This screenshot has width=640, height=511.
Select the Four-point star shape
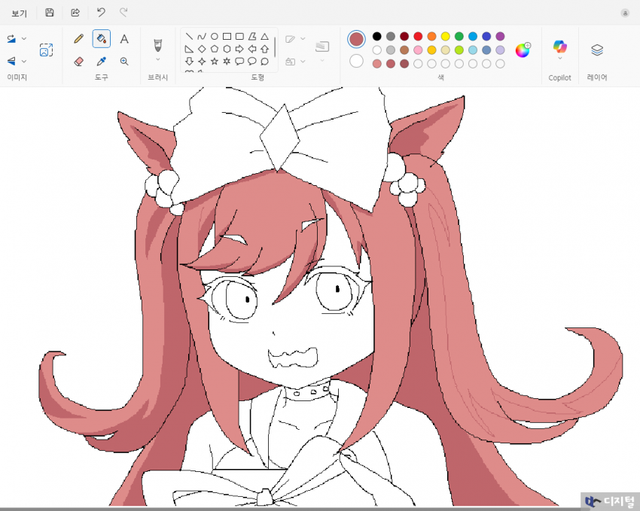coord(202,62)
